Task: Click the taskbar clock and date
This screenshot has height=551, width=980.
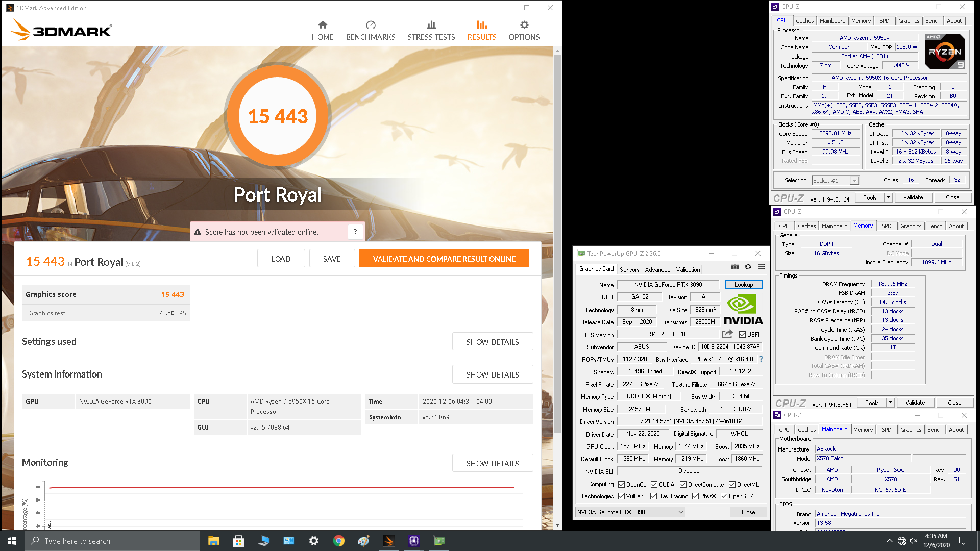Action: 936,541
